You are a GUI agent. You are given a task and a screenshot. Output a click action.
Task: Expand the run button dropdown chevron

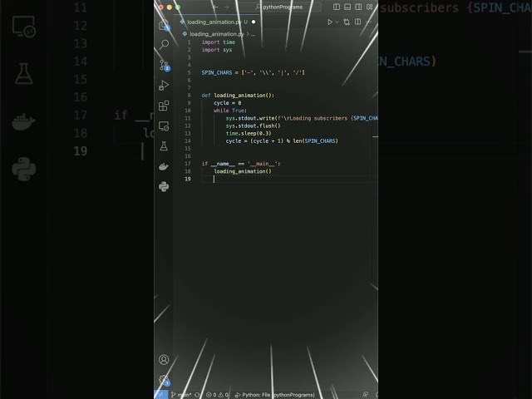pyautogui.click(x=337, y=22)
